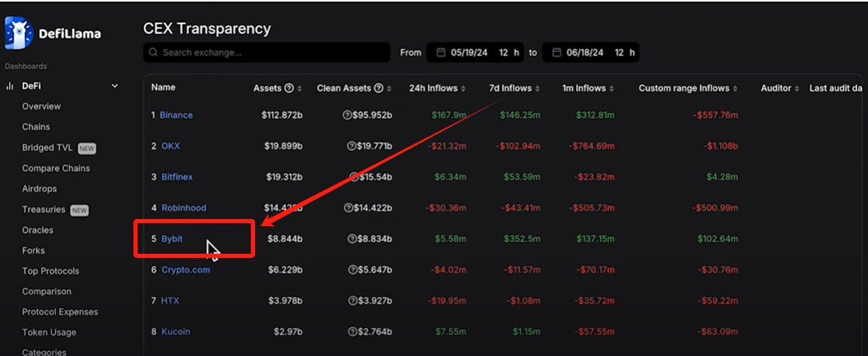Go to Oracles in sidebar

38,230
